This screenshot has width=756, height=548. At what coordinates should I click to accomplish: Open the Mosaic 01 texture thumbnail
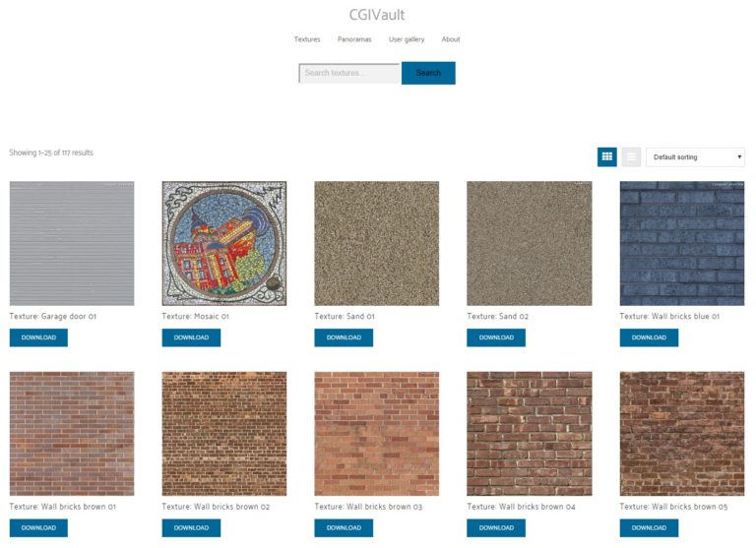coord(224,243)
